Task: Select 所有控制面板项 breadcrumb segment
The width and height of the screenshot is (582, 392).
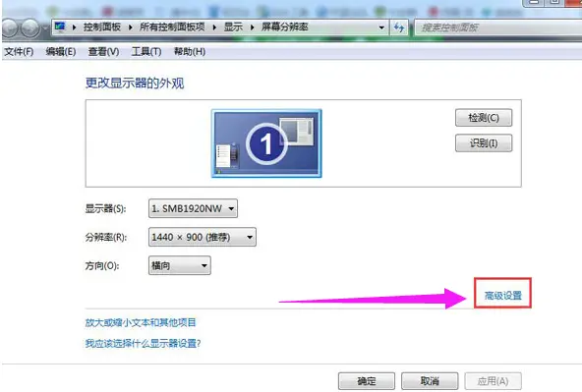Action: coord(172,28)
